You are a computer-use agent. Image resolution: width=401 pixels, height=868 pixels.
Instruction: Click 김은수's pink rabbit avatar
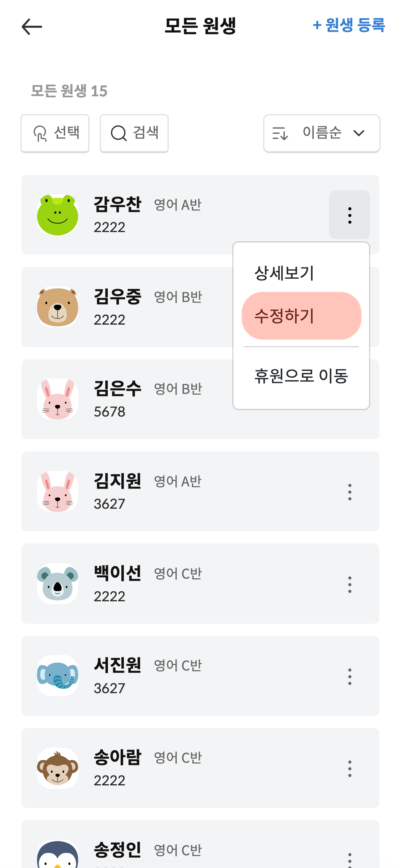click(58, 399)
